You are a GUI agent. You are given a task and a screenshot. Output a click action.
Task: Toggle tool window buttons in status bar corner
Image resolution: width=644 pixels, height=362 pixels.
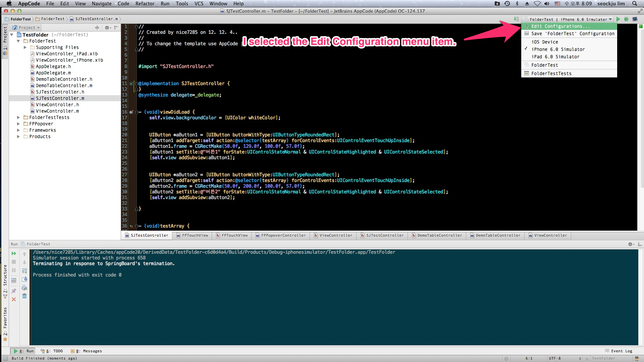pyautogui.click(x=5, y=358)
